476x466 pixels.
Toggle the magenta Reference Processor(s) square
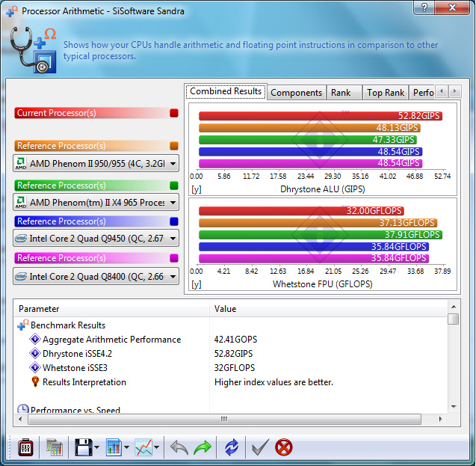174,258
